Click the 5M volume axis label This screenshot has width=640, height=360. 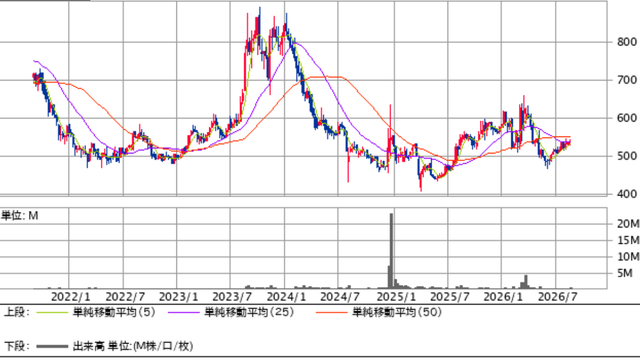[624, 273]
